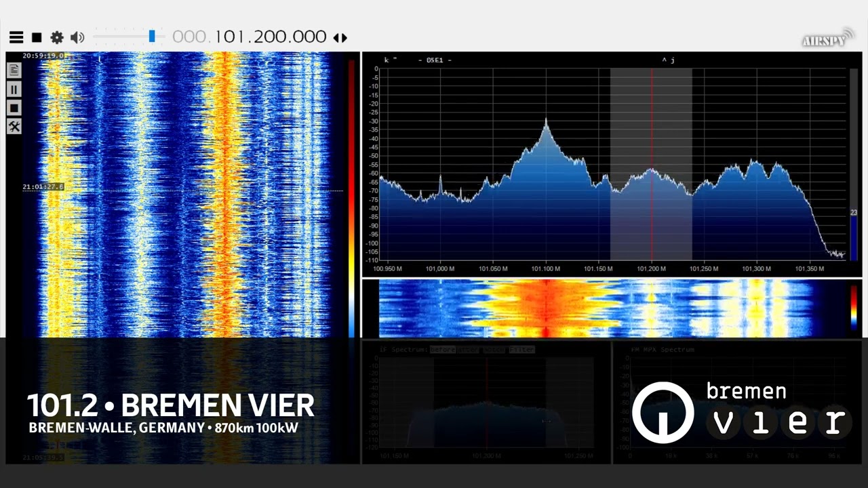Adjust the spectrum zoom slider showing 23

click(854, 164)
